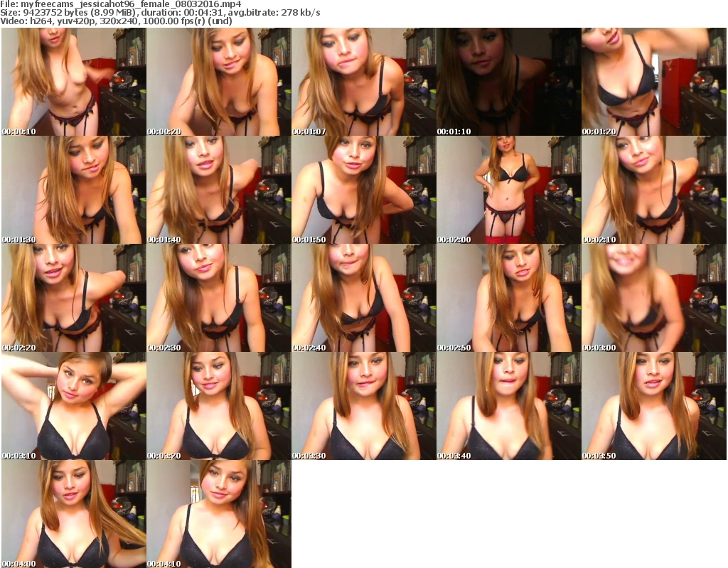Select the frame marked 00:00:20
This screenshot has height=568, width=728.
218,82
